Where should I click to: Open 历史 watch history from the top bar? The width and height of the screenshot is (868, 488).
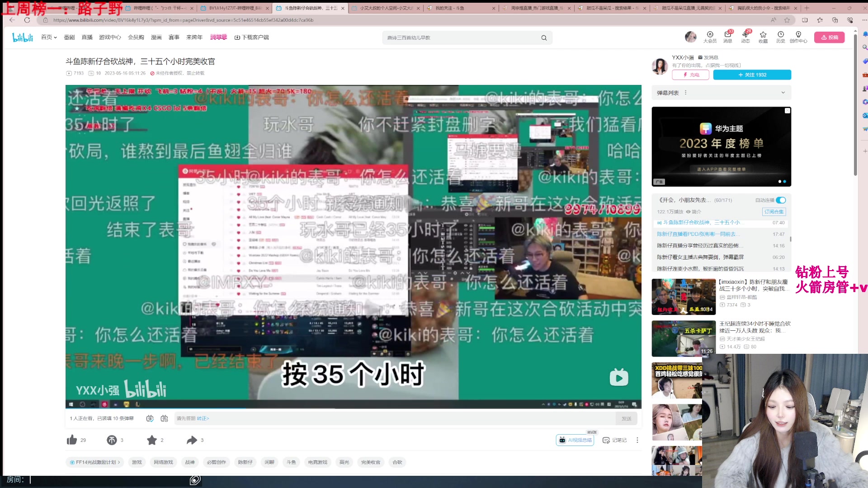point(780,38)
